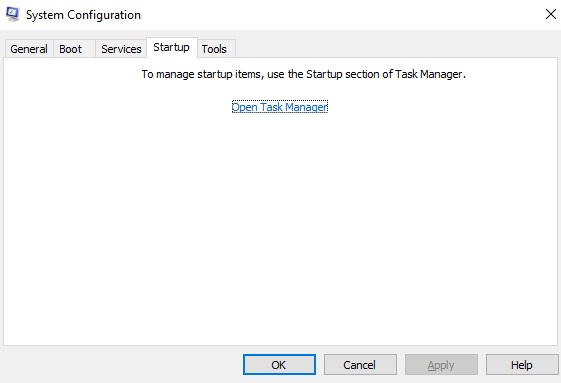This screenshot has width=561, height=383.
Task: Close the System Configuration window
Action: (551, 14)
